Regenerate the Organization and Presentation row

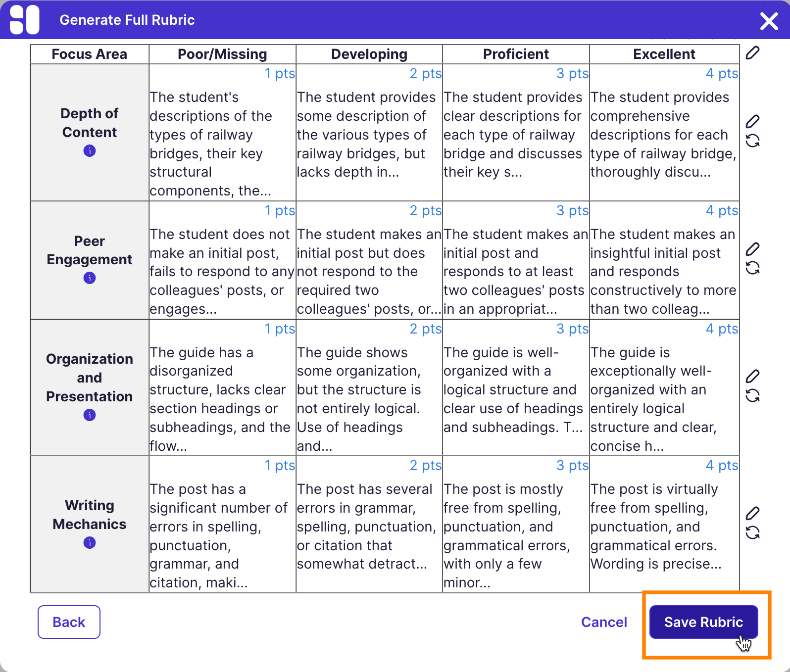752,395
